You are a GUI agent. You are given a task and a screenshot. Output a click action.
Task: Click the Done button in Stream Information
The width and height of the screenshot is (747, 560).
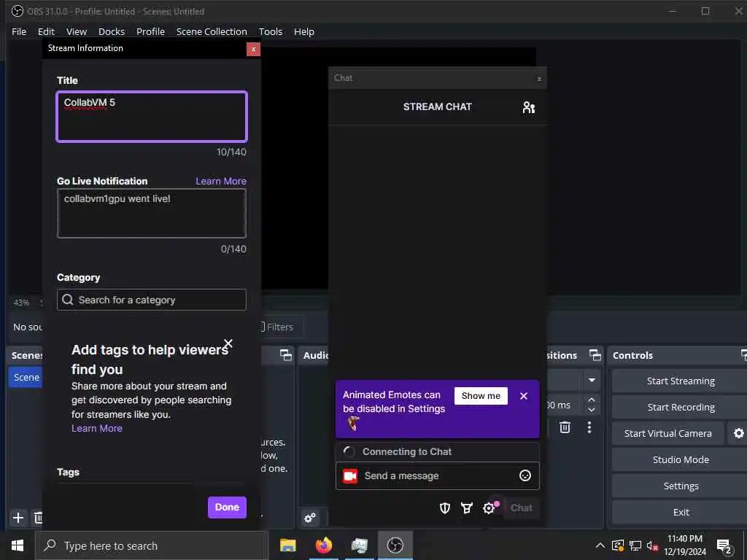point(227,507)
